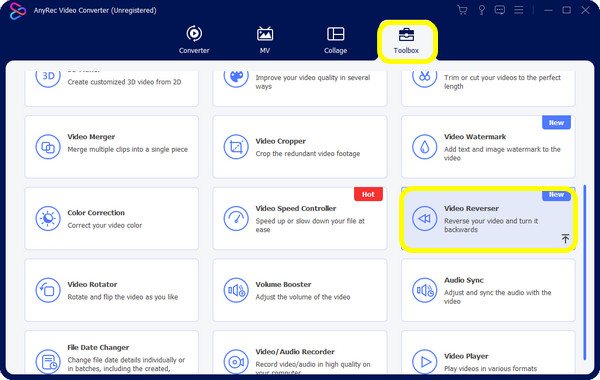Viewport: 600px width, 380px height.
Task: Open Video Cropper title
Action: 280,141
